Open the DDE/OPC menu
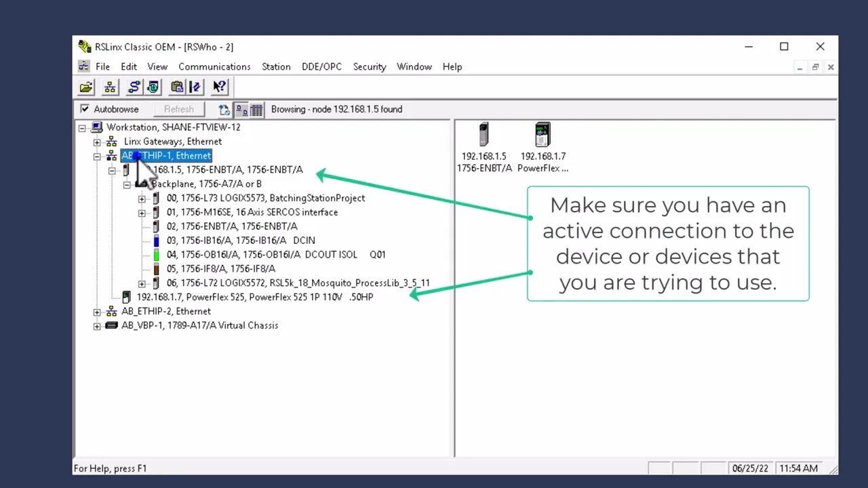This screenshot has width=868, height=488. coord(321,66)
